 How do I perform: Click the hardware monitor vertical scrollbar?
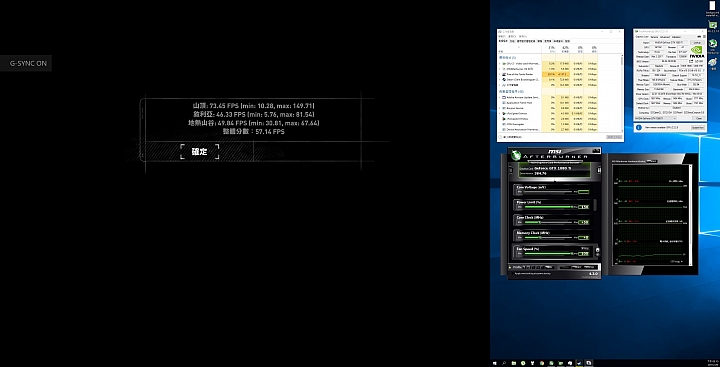pyautogui.click(x=690, y=215)
